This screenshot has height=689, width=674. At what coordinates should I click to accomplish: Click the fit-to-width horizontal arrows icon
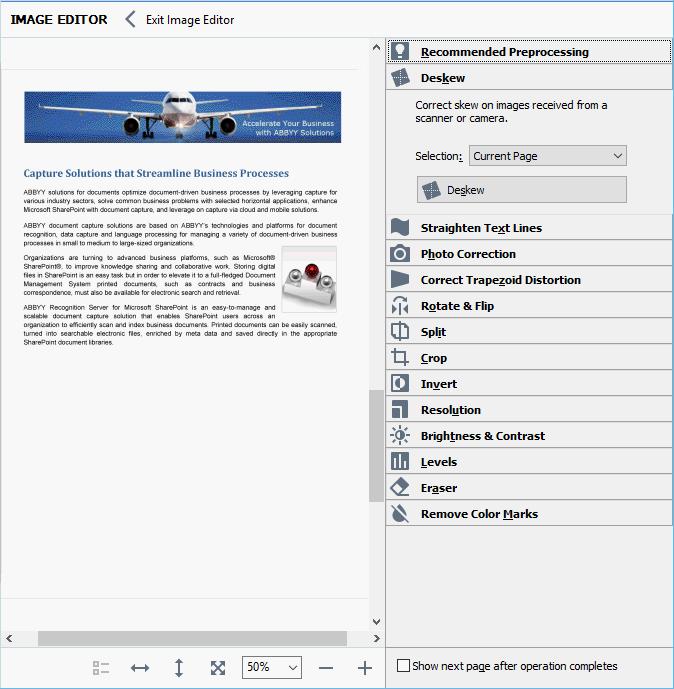click(x=140, y=668)
